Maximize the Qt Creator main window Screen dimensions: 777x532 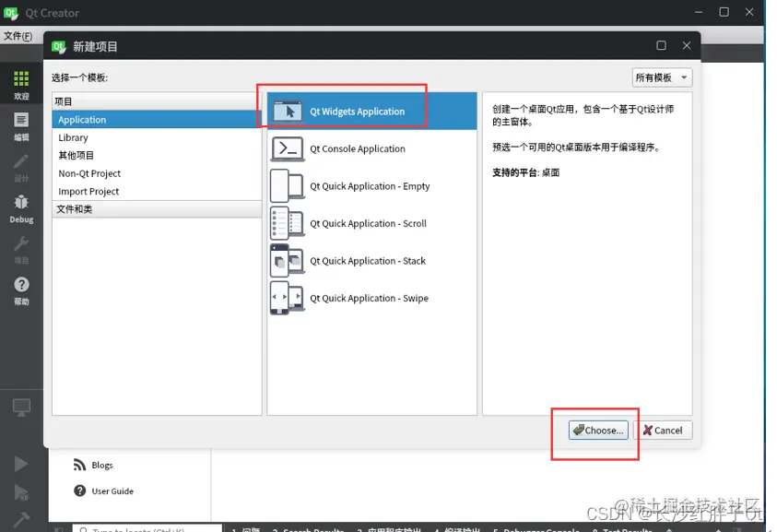(x=724, y=12)
